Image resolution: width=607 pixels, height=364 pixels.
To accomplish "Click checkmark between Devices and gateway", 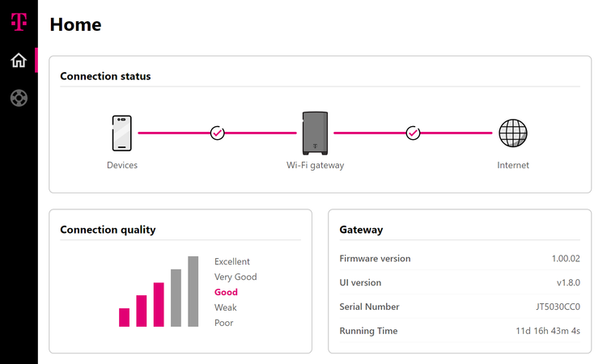I will click(x=217, y=133).
